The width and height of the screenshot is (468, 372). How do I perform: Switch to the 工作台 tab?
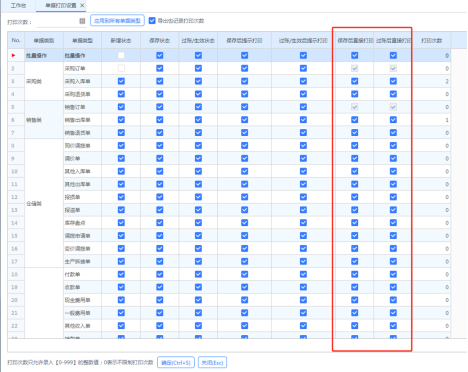tap(18, 6)
